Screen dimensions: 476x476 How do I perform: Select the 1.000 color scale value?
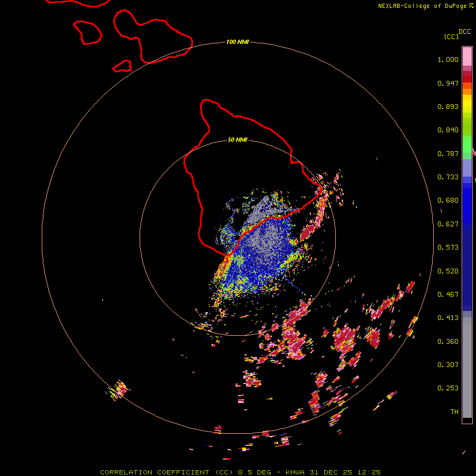pos(448,59)
